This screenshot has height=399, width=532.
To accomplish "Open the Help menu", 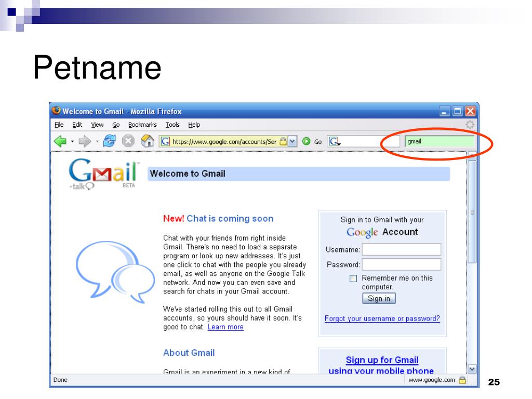I will pos(194,125).
